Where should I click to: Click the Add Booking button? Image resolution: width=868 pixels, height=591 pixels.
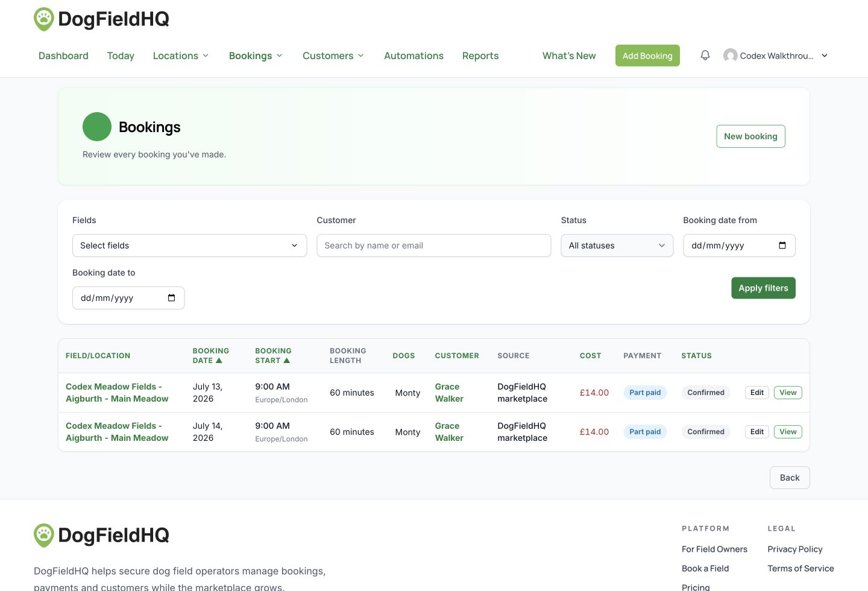647,55
